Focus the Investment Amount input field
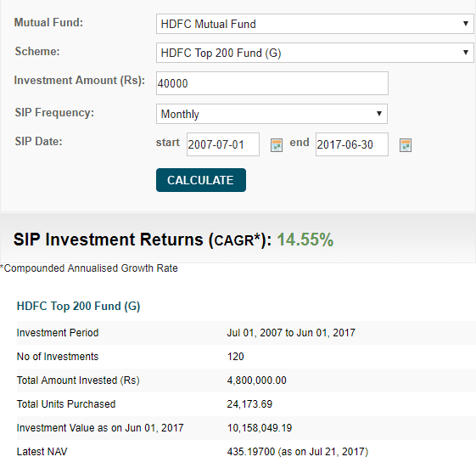The height and width of the screenshot is (468, 476). 272,83
